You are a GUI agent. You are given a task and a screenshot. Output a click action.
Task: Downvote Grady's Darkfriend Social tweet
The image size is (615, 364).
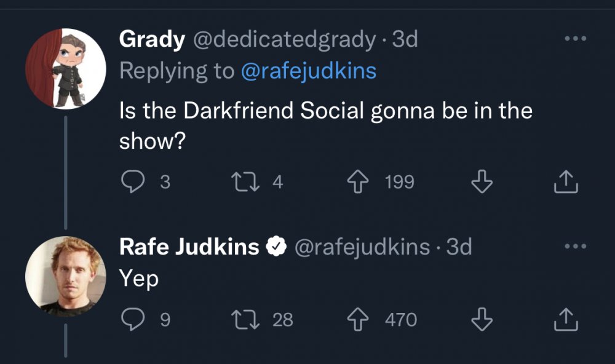482,182
